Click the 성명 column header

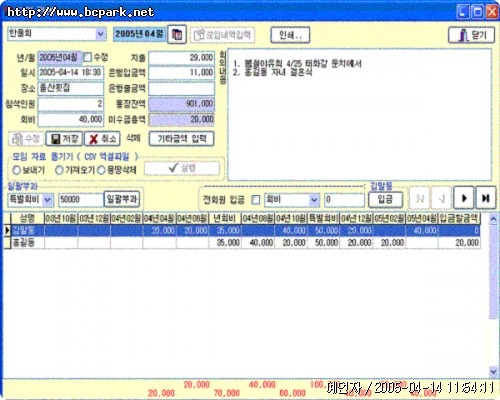[27, 219]
